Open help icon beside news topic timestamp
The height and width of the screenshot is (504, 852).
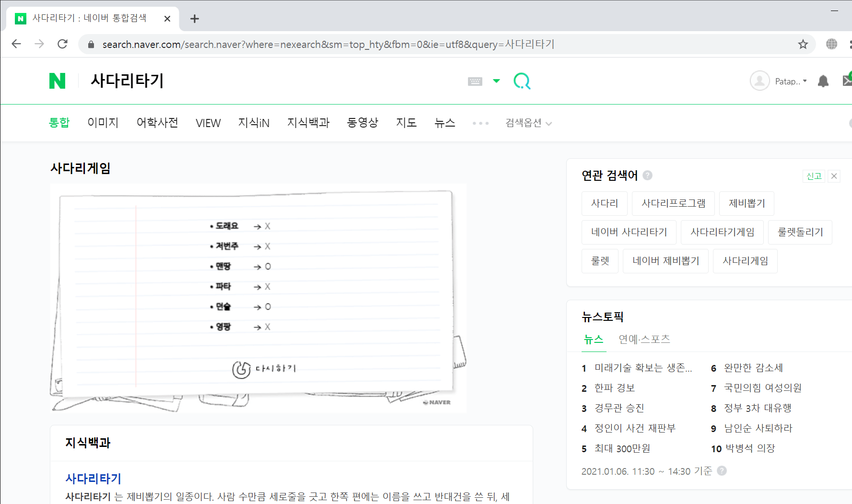click(x=722, y=471)
